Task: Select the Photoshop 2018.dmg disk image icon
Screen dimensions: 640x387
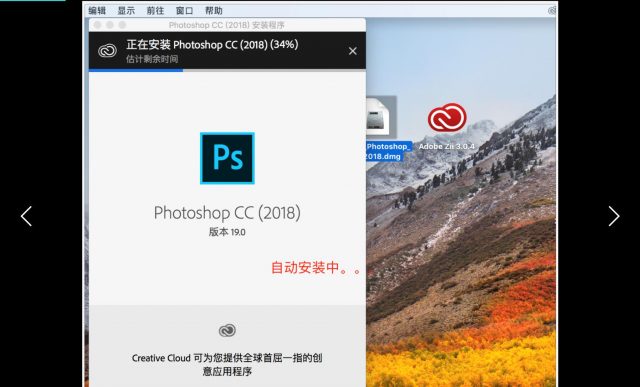Action: tap(381, 118)
